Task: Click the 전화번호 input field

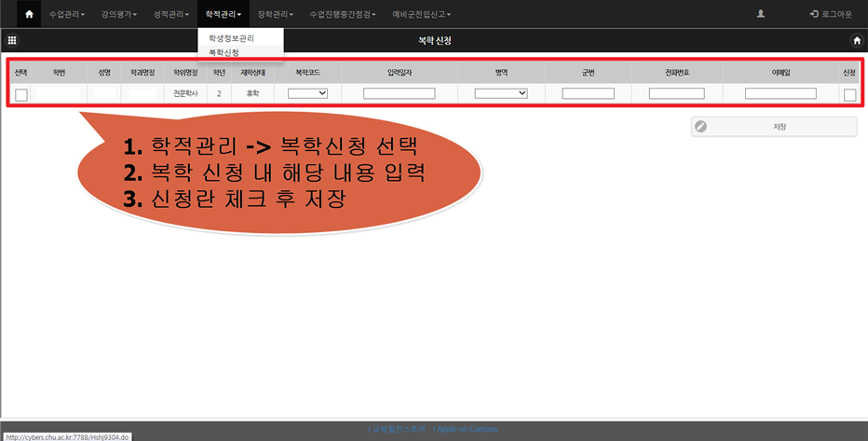Action: (x=676, y=93)
